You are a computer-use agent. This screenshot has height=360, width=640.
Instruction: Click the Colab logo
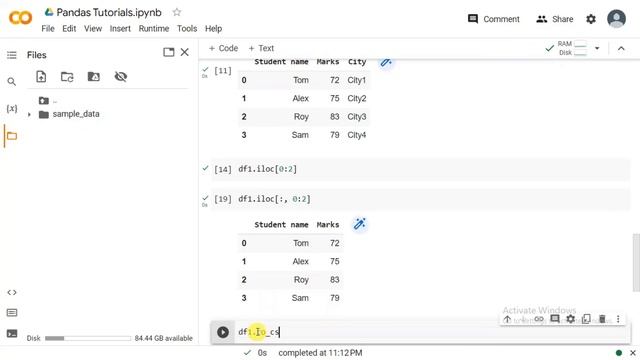[x=20, y=18]
